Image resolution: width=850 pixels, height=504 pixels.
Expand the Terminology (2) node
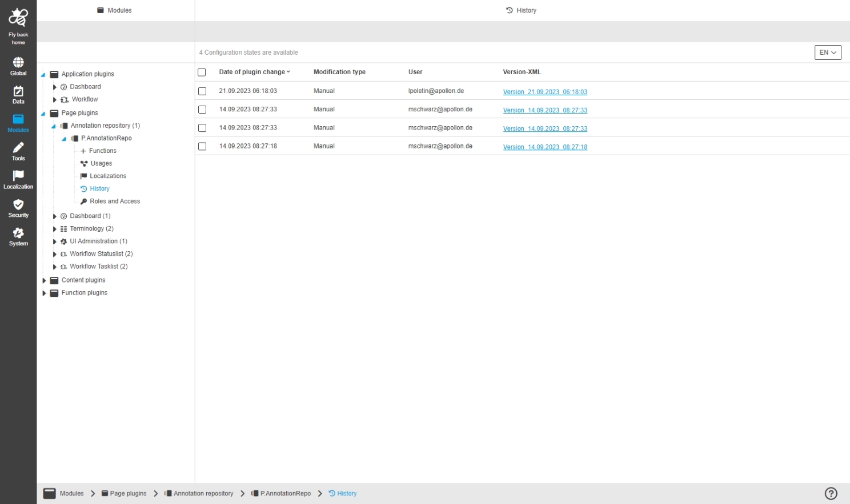[x=54, y=229]
